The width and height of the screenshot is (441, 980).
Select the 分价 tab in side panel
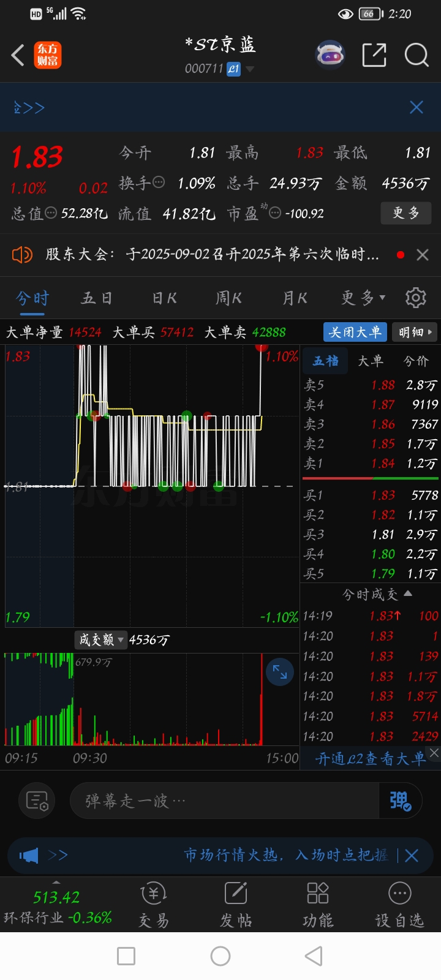(417, 361)
